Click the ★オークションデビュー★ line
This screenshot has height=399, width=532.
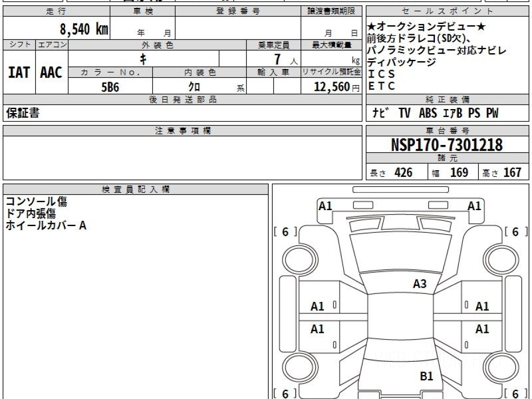click(x=426, y=27)
